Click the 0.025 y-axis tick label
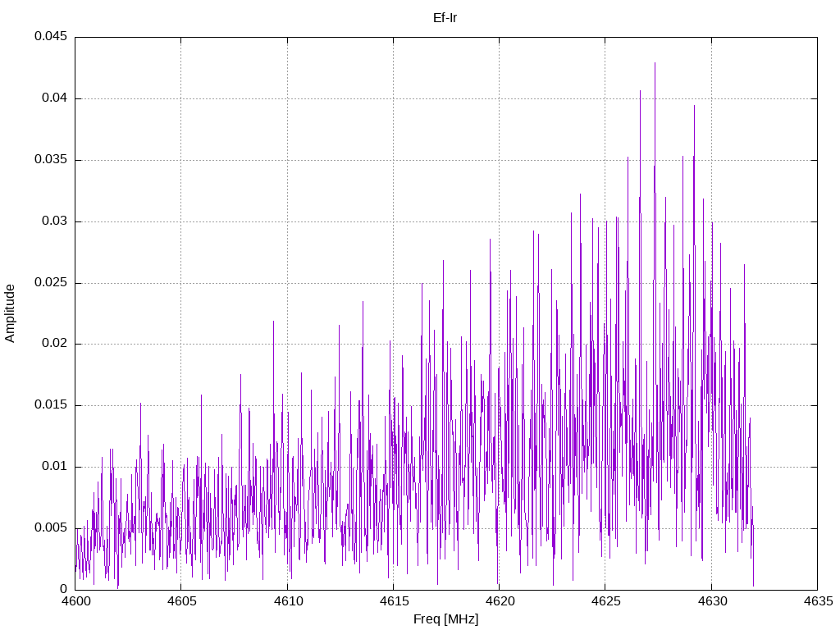Image resolution: width=840 pixels, height=630 pixels. 51,282
